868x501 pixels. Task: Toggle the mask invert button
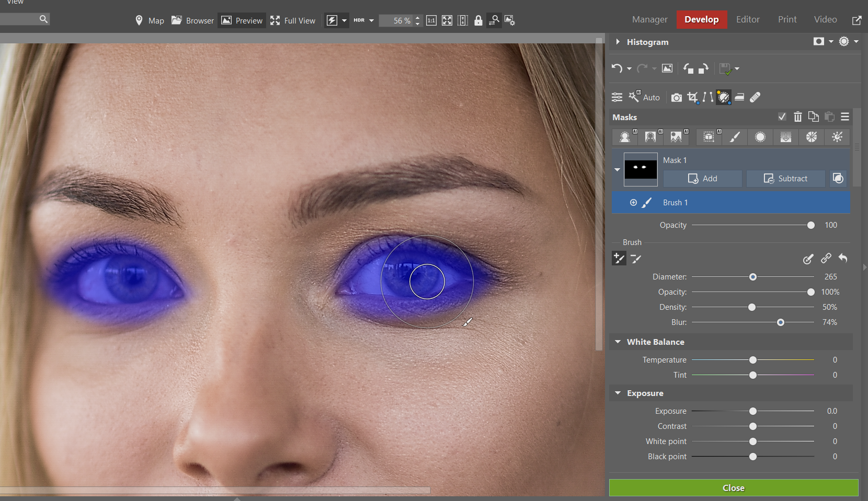coord(838,179)
